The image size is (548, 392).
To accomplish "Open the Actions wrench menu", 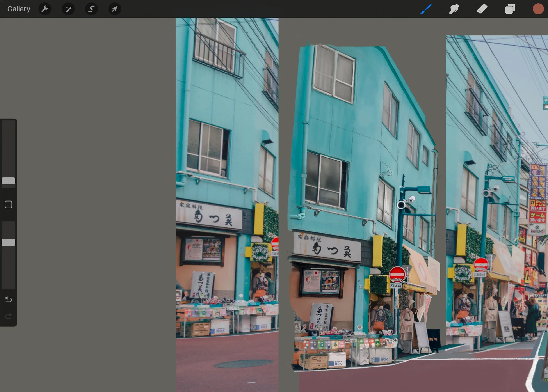I will click(x=45, y=9).
